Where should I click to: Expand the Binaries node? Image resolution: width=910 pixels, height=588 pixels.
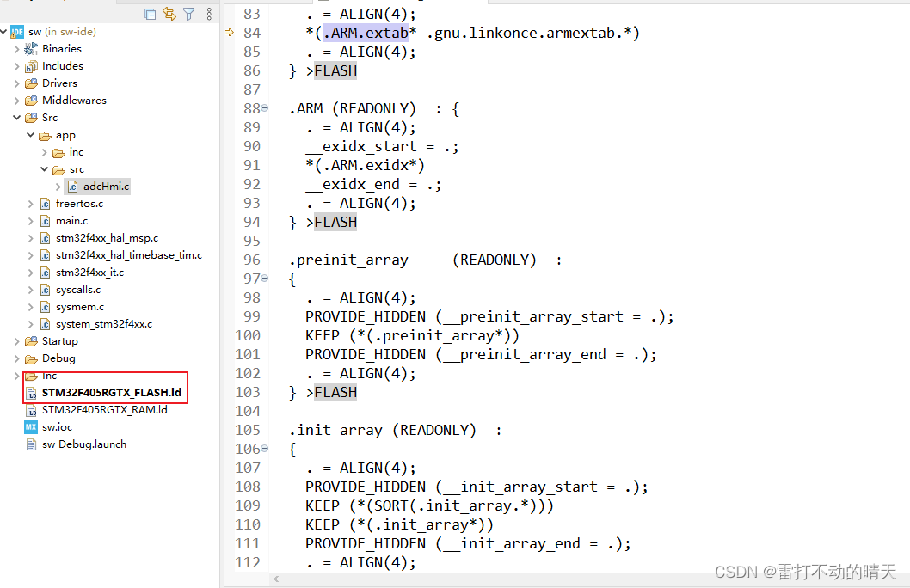tap(17, 48)
